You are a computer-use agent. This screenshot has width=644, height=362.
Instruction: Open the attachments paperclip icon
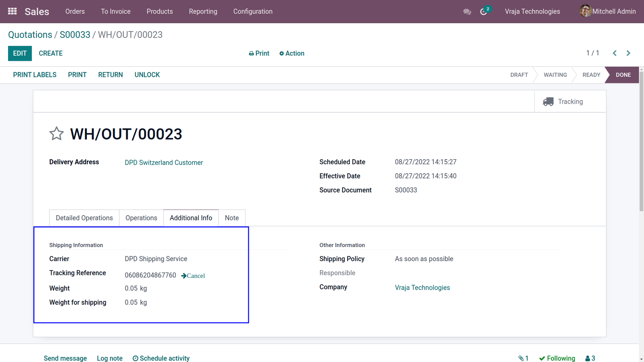pyautogui.click(x=523, y=358)
